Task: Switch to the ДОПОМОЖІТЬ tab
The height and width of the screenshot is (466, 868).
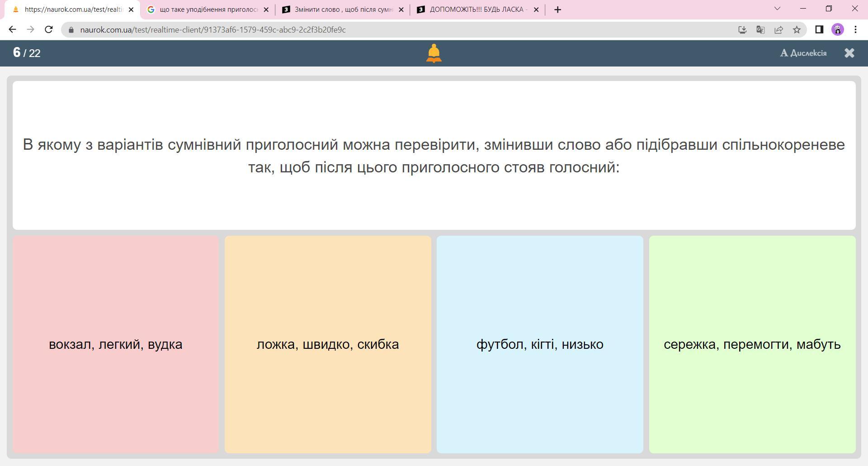Action: [x=477, y=10]
